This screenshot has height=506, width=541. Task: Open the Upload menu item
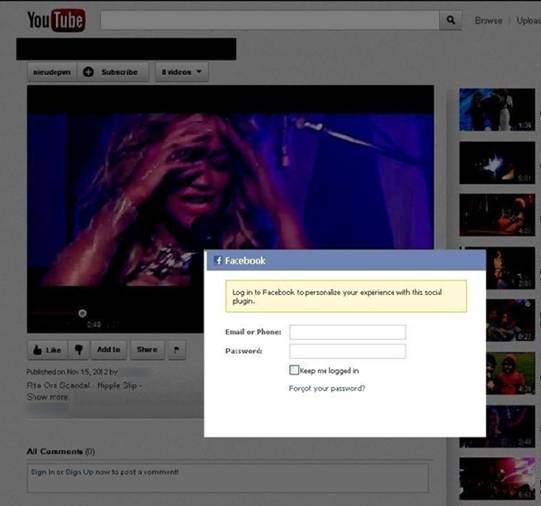tap(529, 20)
